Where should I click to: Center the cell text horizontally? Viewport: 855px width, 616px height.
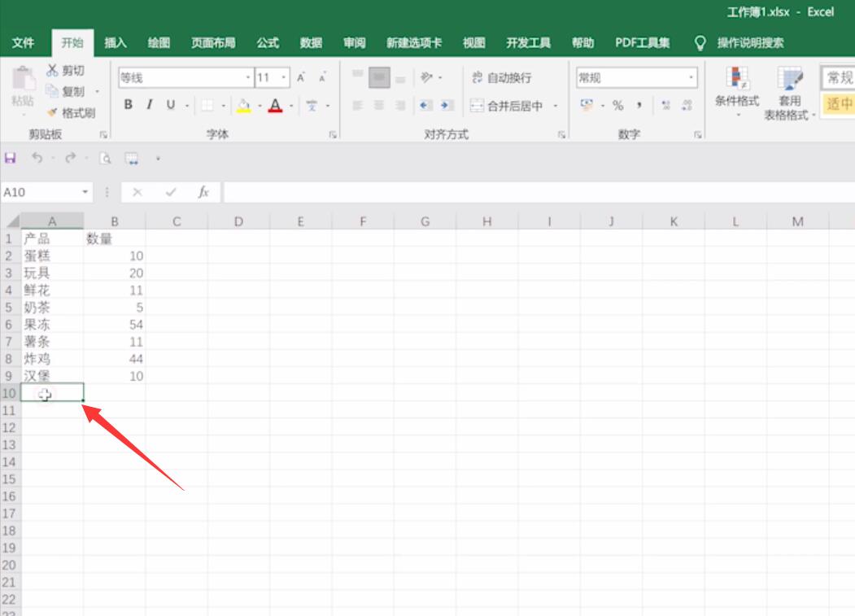(379, 105)
